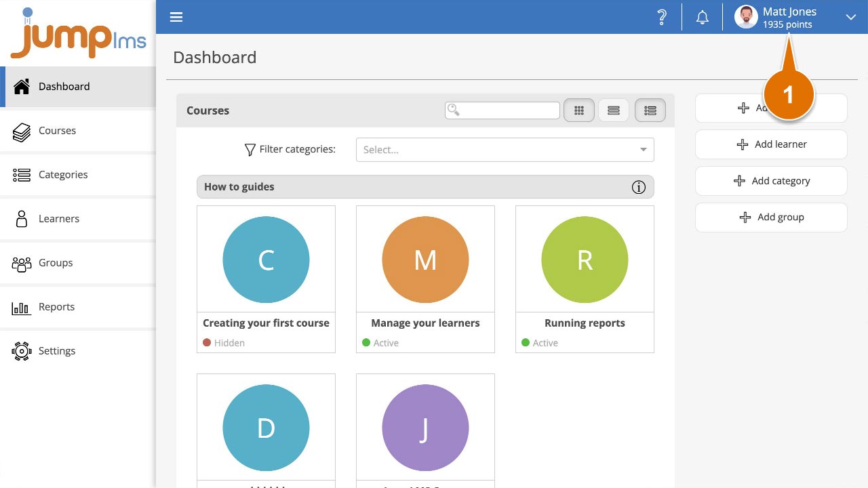The height and width of the screenshot is (488, 868).
Task: Click the plus icon on Add learner
Action: (x=743, y=144)
